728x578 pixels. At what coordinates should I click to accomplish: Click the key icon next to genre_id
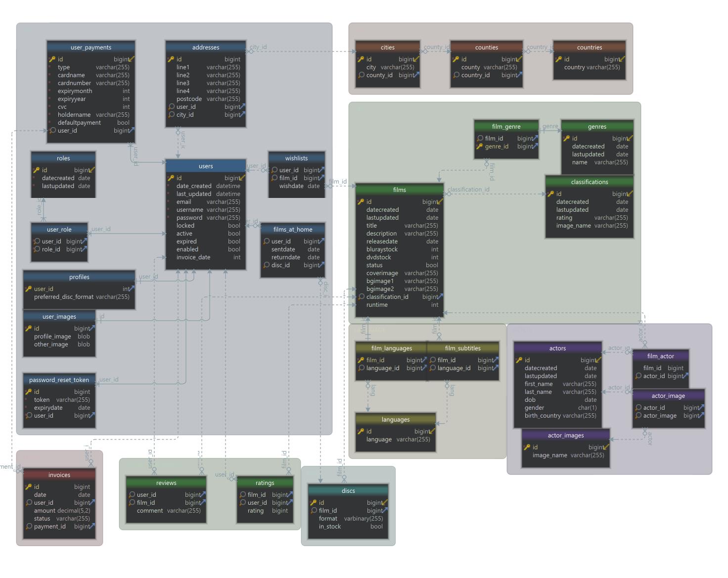coord(479,146)
